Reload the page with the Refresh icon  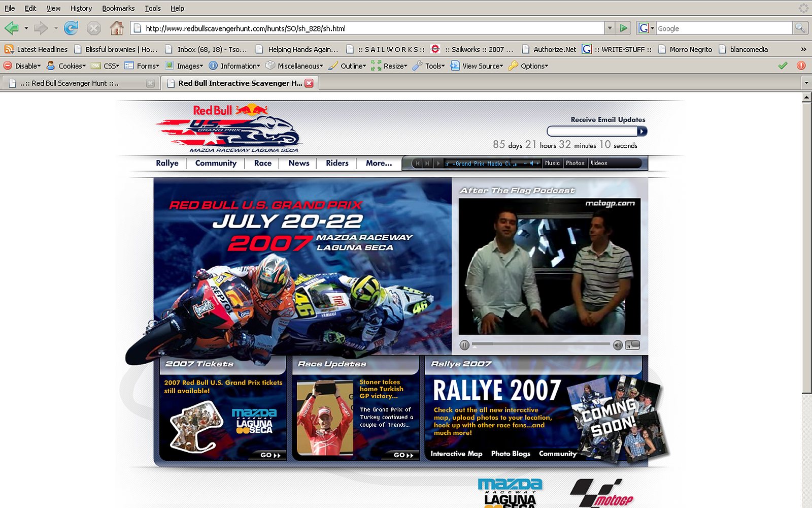(x=71, y=28)
